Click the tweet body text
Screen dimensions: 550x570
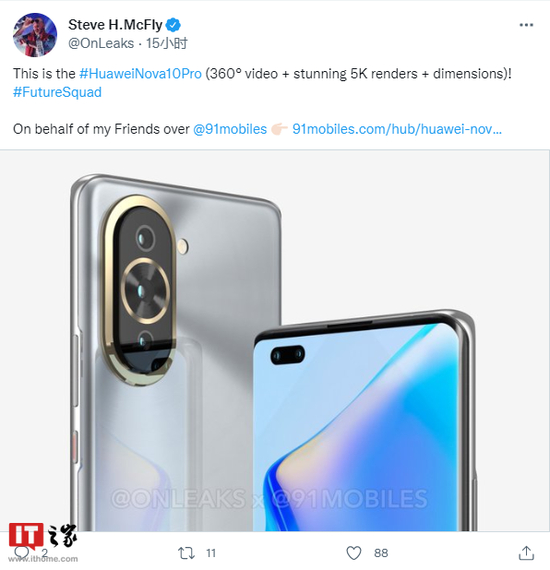tap(262, 101)
